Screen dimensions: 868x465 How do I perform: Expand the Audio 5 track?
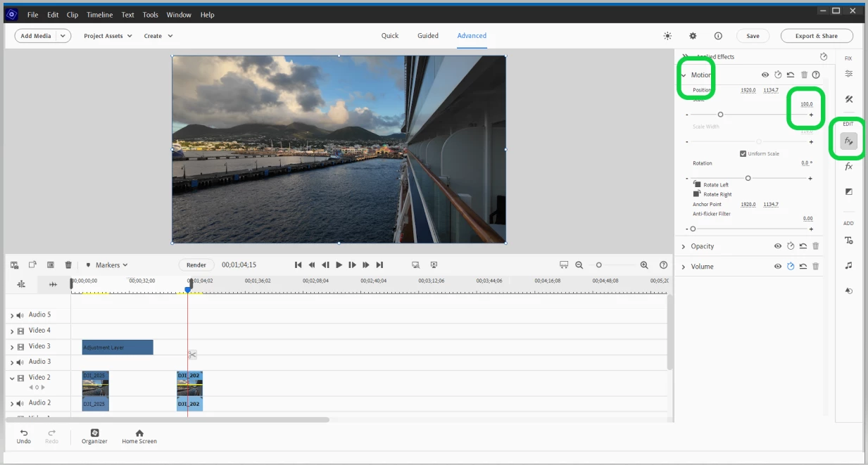12,316
